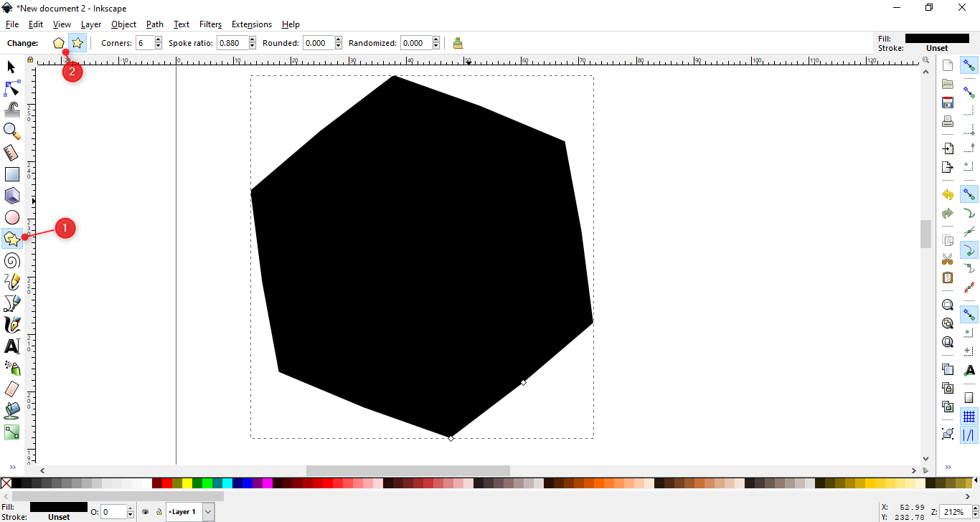This screenshot has width=980, height=522.
Task: Open the Path menu
Action: click(x=154, y=24)
